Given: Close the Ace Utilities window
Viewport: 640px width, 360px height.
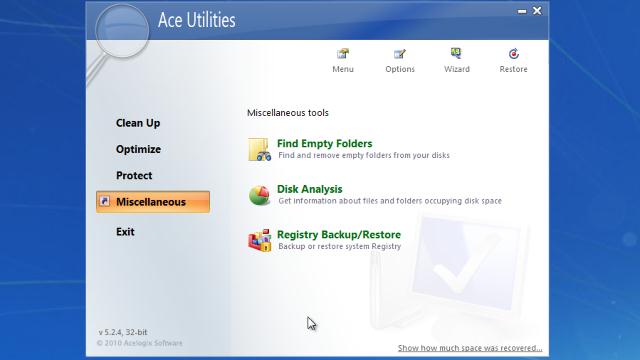Looking at the screenshot, I should pos(537,11).
